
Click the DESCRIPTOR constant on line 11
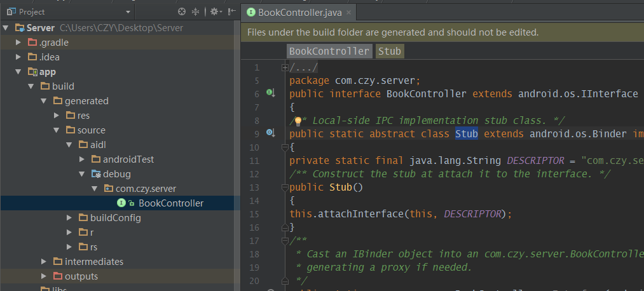535,161
